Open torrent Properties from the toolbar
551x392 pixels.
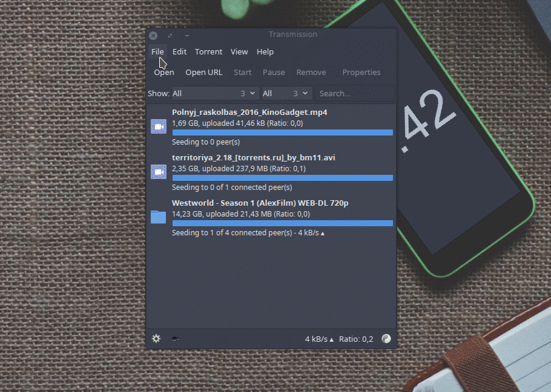361,73
